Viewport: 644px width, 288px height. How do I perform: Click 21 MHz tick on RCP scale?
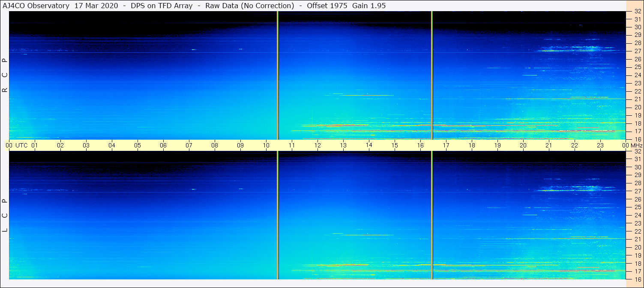[637, 99]
